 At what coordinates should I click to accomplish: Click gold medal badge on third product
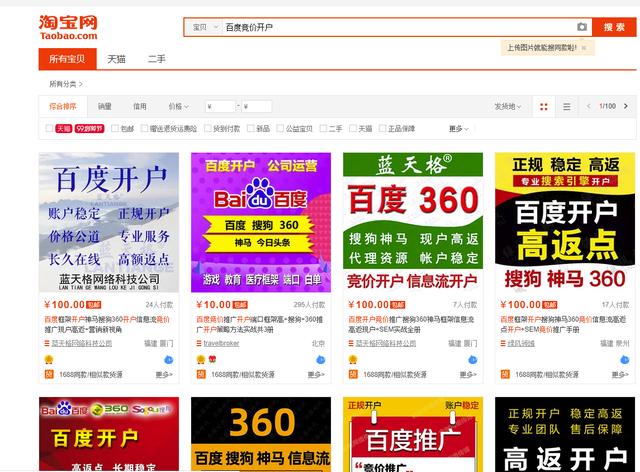[x=353, y=360]
